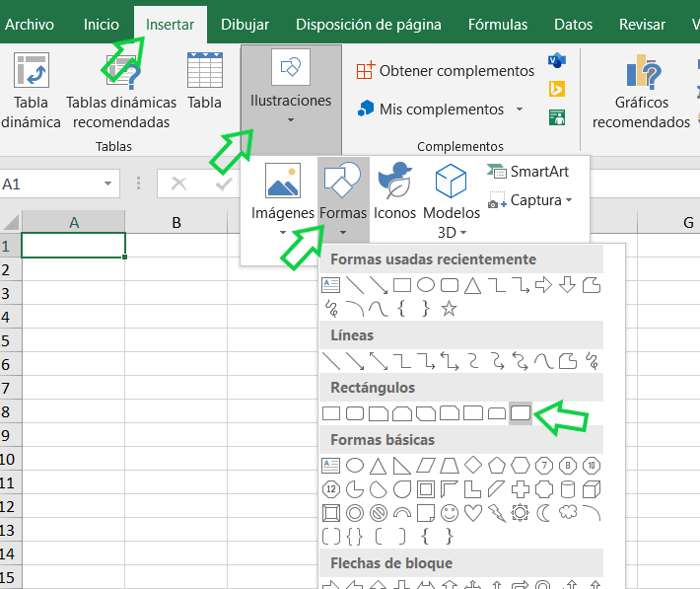Expand Mis complementos dropdown arrow
The width and height of the screenshot is (700, 589).
pos(520,110)
